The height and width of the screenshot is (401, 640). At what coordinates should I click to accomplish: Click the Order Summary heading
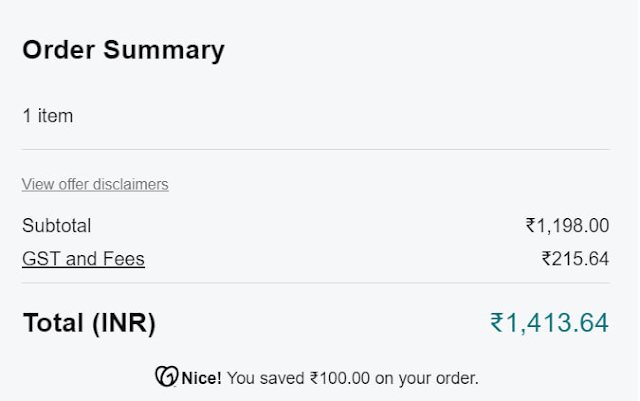pos(123,49)
